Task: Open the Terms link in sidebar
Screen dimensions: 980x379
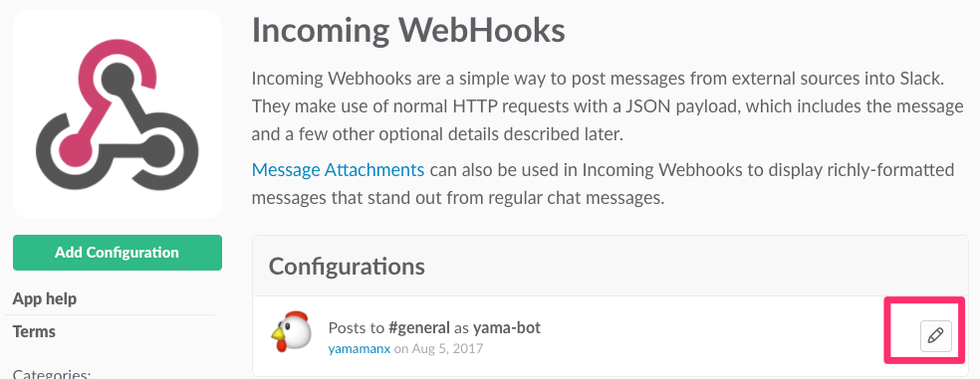Action: click(34, 331)
